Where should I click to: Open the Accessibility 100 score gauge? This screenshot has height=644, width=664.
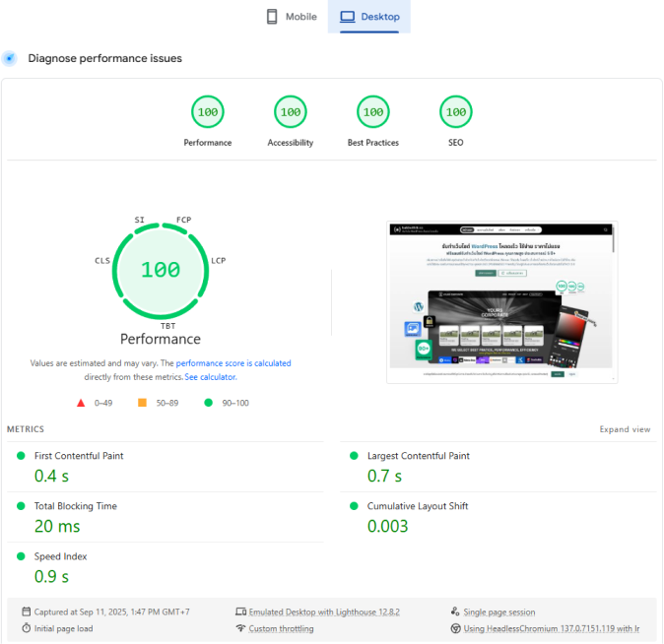click(x=291, y=112)
